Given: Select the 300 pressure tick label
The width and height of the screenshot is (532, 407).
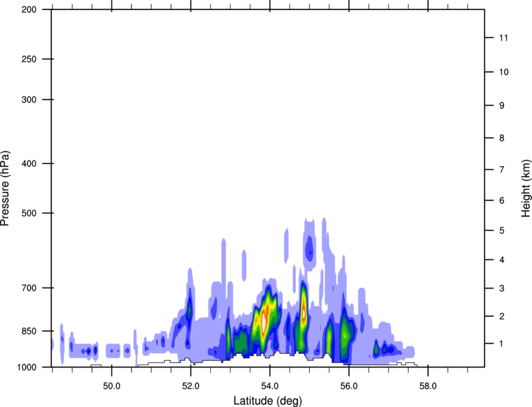Looking at the screenshot, I should [29, 100].
